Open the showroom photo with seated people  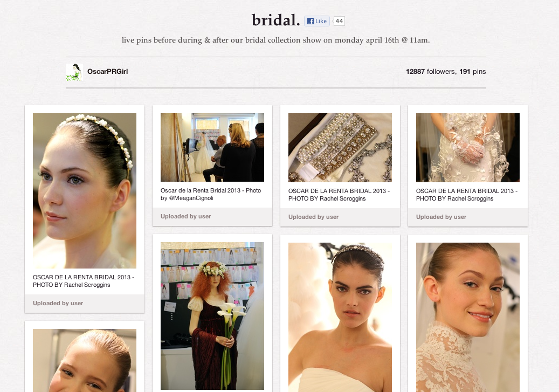212,147
